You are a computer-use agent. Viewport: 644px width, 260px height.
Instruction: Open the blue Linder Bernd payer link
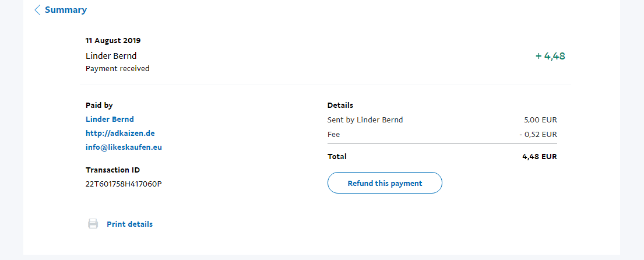(110, 120)
